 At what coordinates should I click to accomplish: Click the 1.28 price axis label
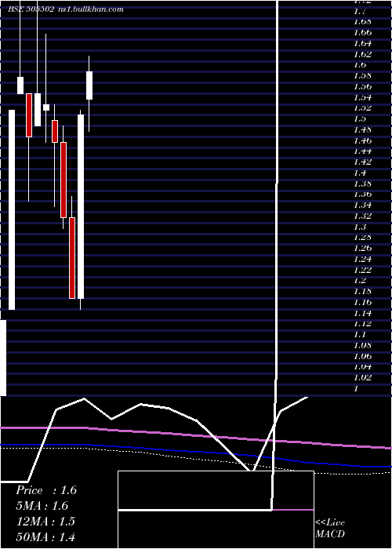362,238
